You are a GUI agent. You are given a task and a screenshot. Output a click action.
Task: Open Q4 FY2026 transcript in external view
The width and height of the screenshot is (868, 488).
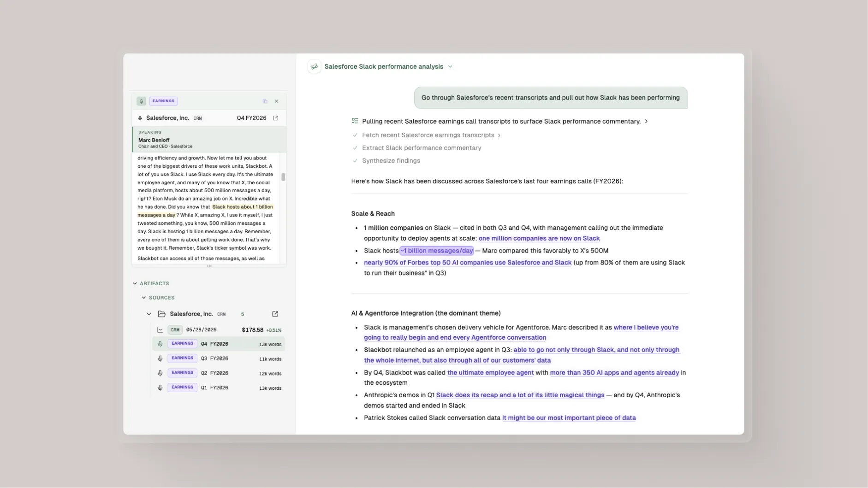click(275, 118)
